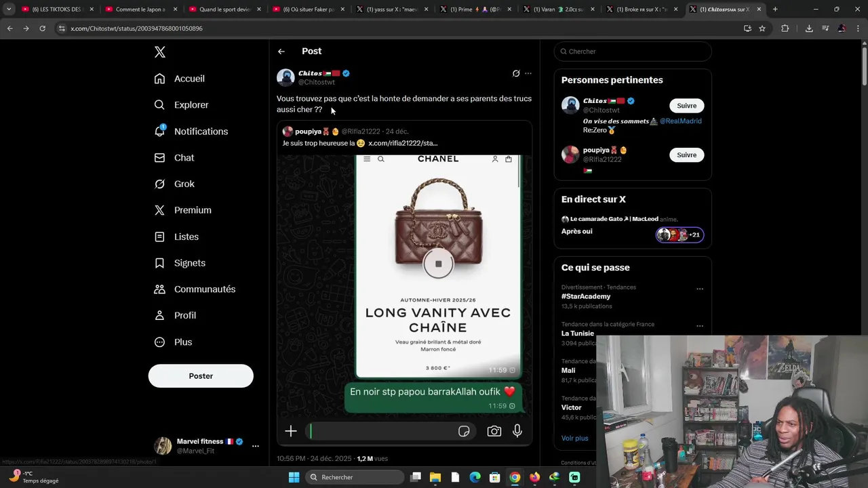Open the Explorer search page

182,105
